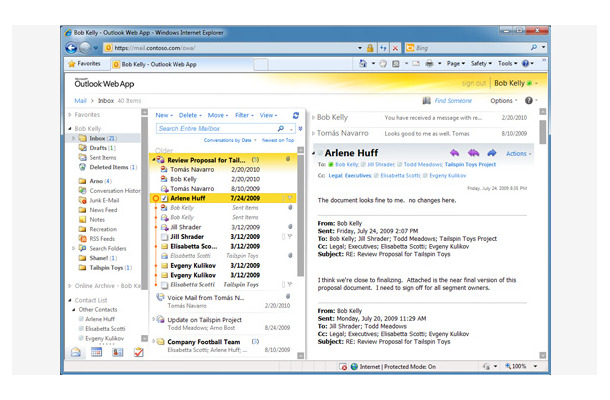
Task: Click the search magnifier in Search Entire Mailbox
Action: pyautogui.click(x=280, y=128)
